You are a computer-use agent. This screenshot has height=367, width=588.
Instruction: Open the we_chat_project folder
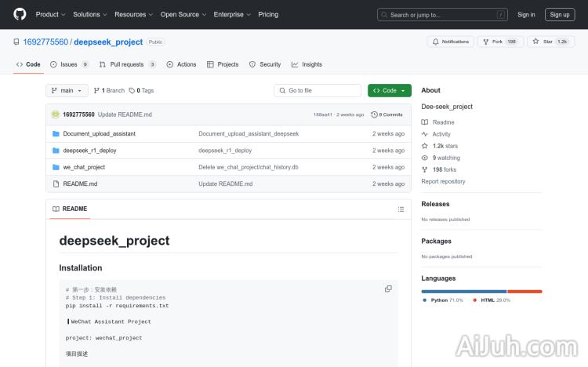point(84,167)
